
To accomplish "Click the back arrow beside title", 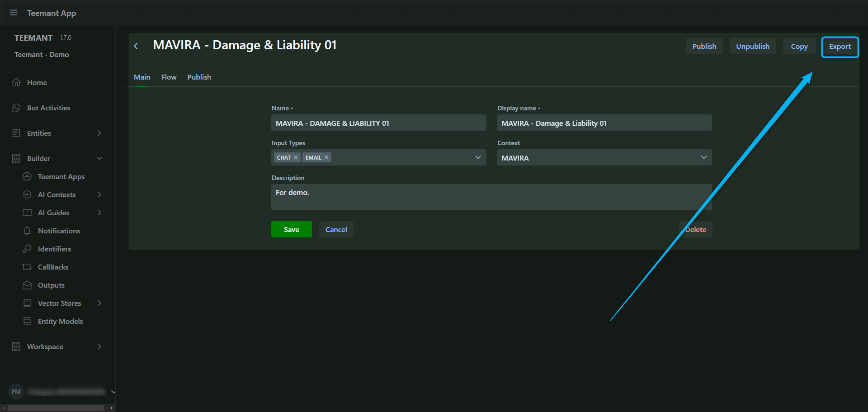I will coord(136,46).
